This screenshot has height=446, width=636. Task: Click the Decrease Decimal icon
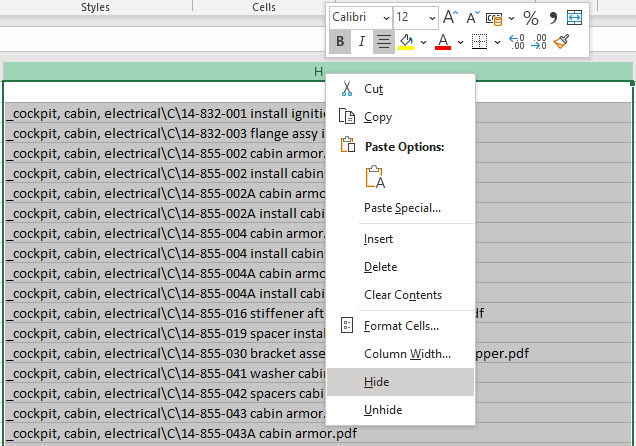[539, 42]
